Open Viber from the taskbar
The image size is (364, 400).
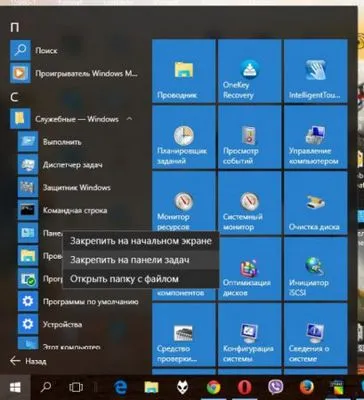click(276, 387)
